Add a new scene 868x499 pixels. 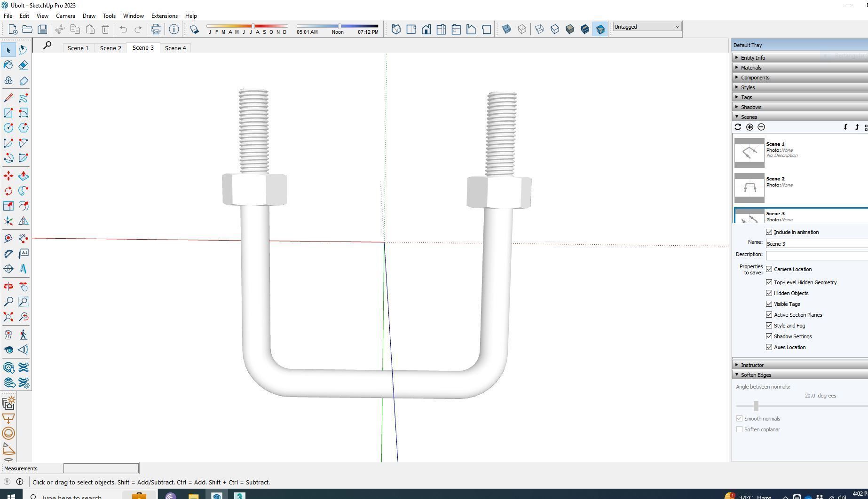point(750,127)
